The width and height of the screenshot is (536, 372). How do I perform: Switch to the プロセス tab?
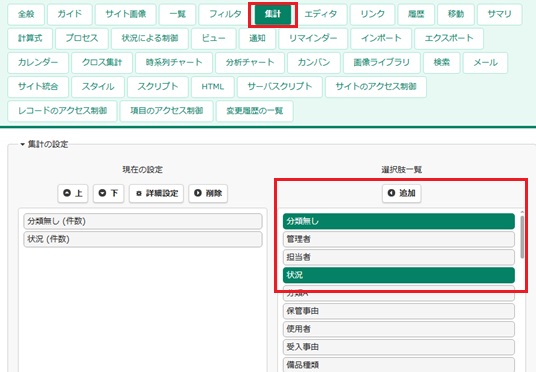coord(82,38)
